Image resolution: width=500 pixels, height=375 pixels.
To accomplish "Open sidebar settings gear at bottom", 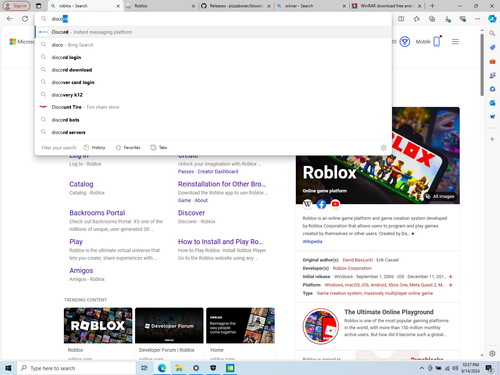I will click(x=492, y=353).
